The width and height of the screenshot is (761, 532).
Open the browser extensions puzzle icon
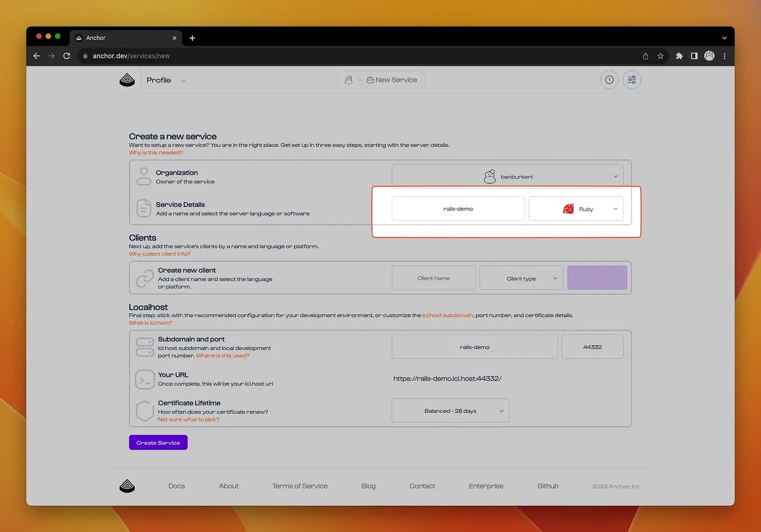[679, 56]
